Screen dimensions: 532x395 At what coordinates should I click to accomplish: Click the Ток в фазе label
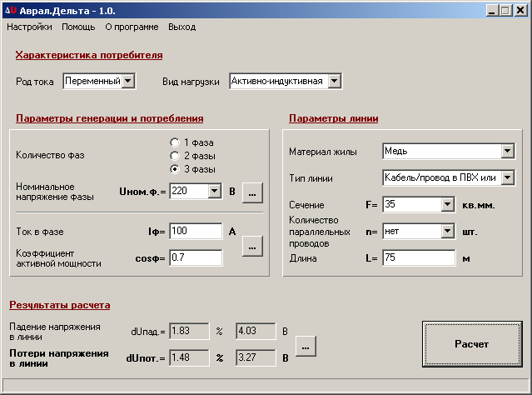coord(40,232)
